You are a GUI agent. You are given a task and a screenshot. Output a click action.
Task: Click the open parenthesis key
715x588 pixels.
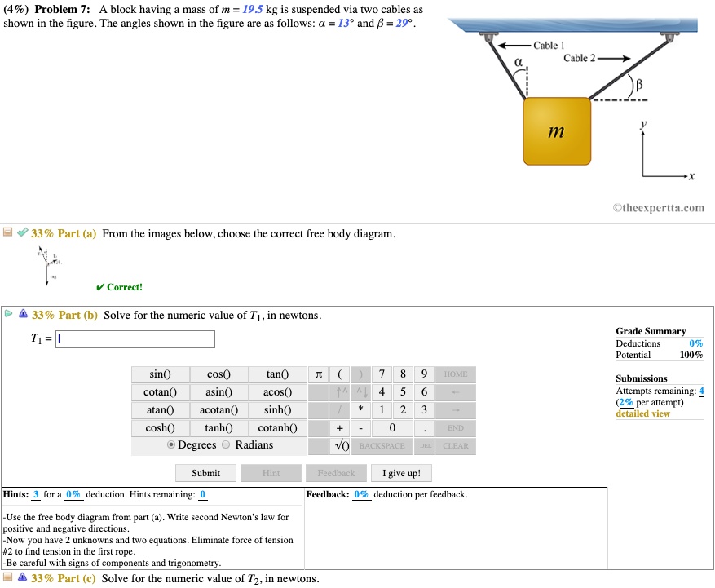339,374
